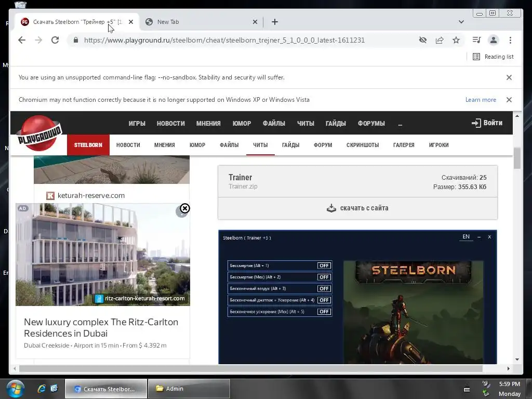Launch Internet Explorer from the taskbar
Viewport: 532px width, 399px height.
(x=42, y=389)
